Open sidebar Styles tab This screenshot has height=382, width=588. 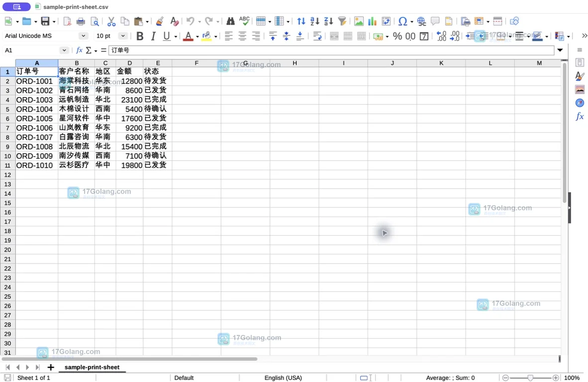(580, 76)
